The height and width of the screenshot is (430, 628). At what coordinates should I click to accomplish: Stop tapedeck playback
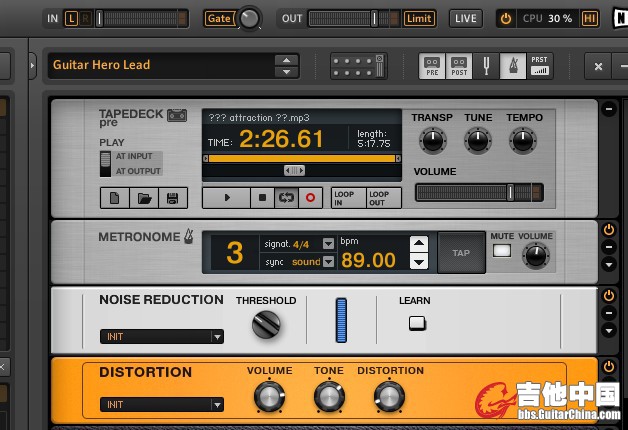[x=262, y=198]
